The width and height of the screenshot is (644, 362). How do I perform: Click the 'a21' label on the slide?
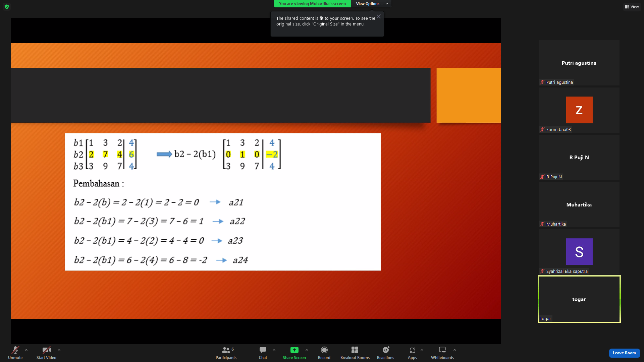236,202
